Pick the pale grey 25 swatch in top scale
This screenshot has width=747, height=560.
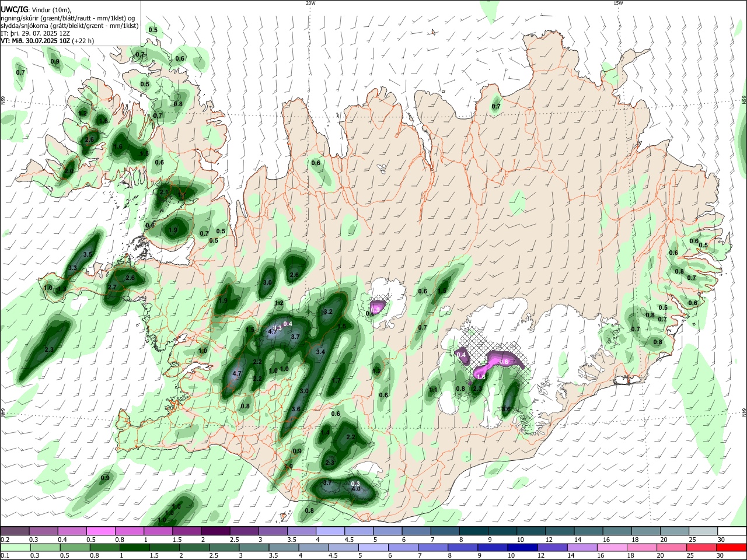point(703,531)
